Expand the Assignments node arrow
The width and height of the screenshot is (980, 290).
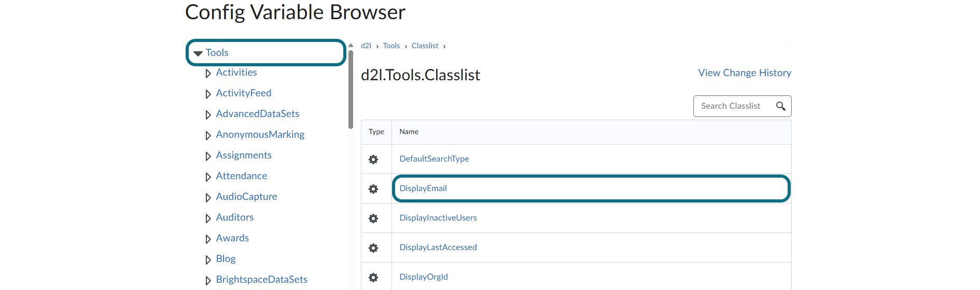point(208,156)
